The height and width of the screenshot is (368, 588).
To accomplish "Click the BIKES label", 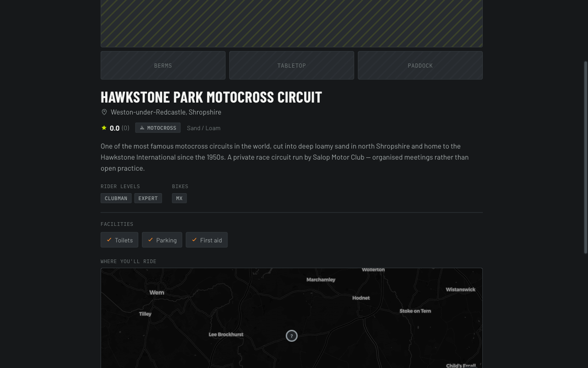I will (180, 186).
